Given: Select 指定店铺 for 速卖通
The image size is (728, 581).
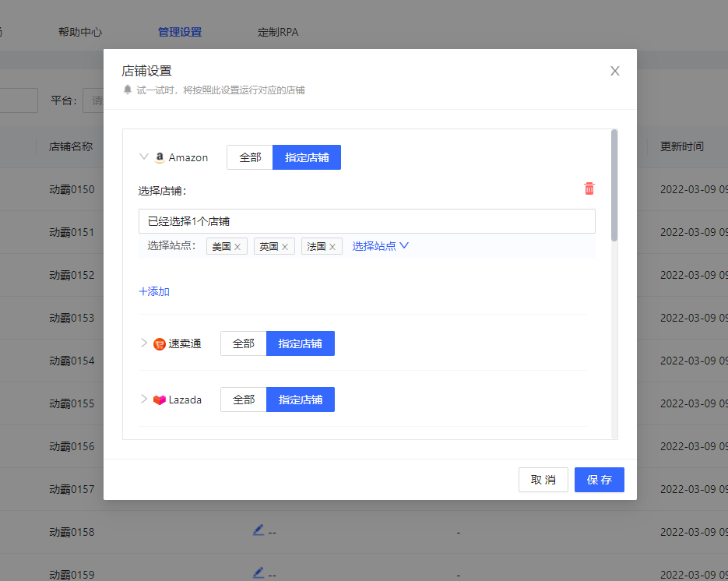Looking at the screenshot, I should pyautogui.click(x=301, y=343).
